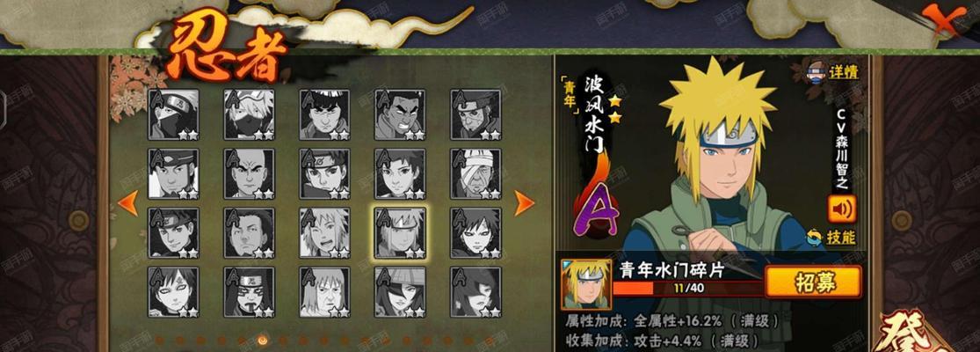Image resolution: width=980 pixels, height=352 pixels.
Task: Jump to the first page indicator dot
Action: click(159, 341)
